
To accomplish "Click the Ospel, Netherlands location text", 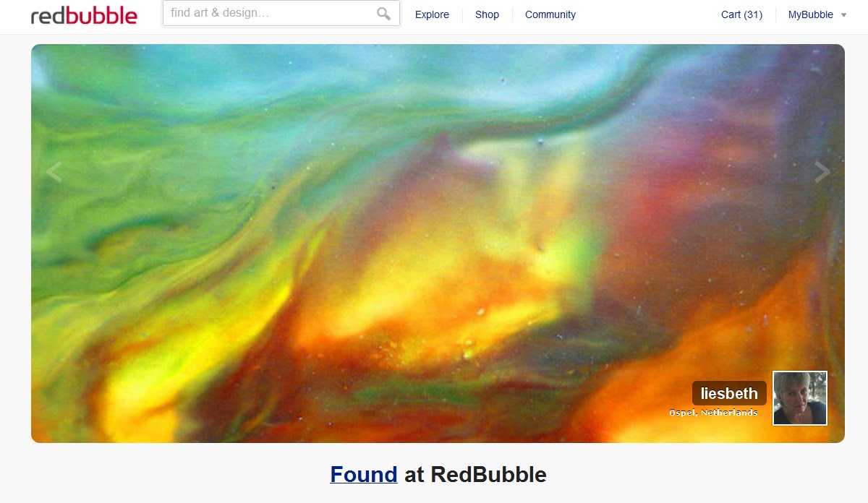I will (713, 413).
